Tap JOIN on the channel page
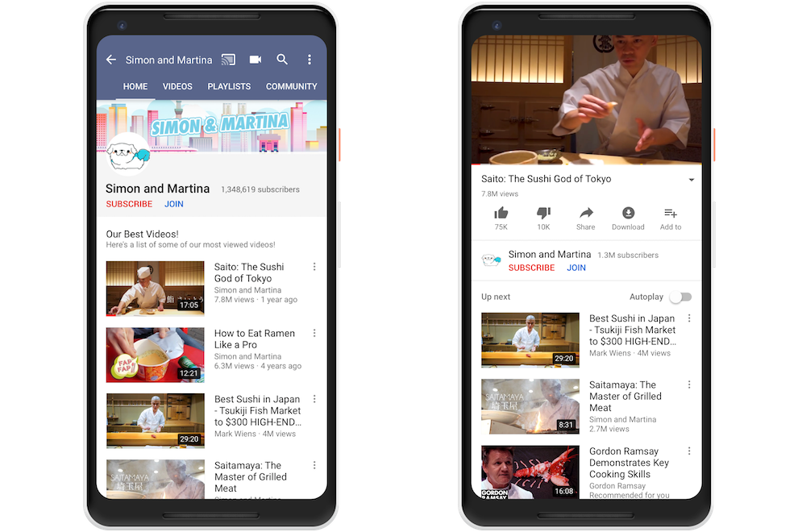Screen dimensions: 798x532 click(x=174, y=204)
